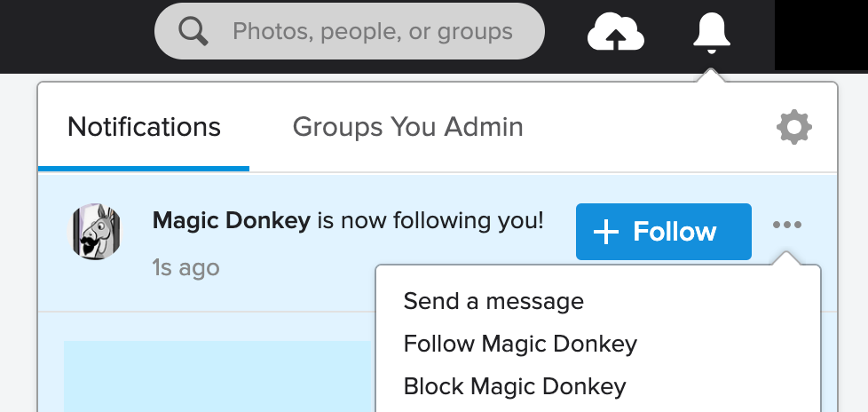Viewport: 868px width, 412px height.
Task: Click empty space right of Groups You Admin
Action: [648, 128]
